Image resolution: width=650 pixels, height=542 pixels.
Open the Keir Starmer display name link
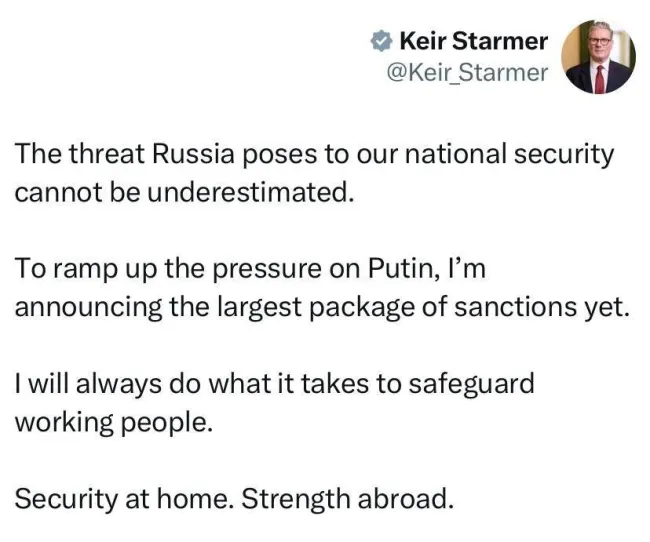[x=474, y=41]
